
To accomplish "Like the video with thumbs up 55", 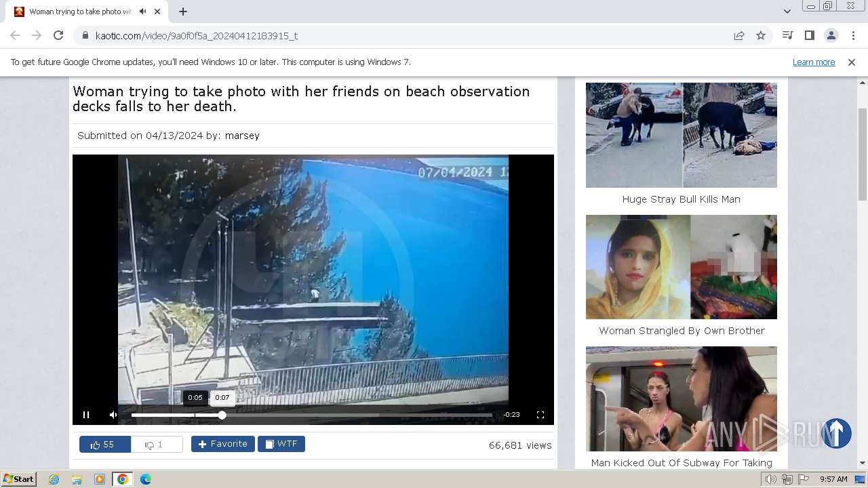I will [x=105, y=445].
